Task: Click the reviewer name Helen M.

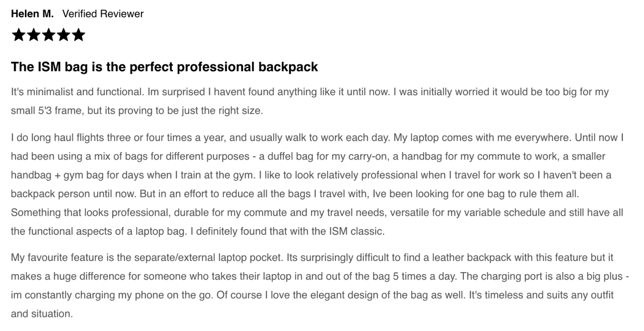Action: click(33, 14)
